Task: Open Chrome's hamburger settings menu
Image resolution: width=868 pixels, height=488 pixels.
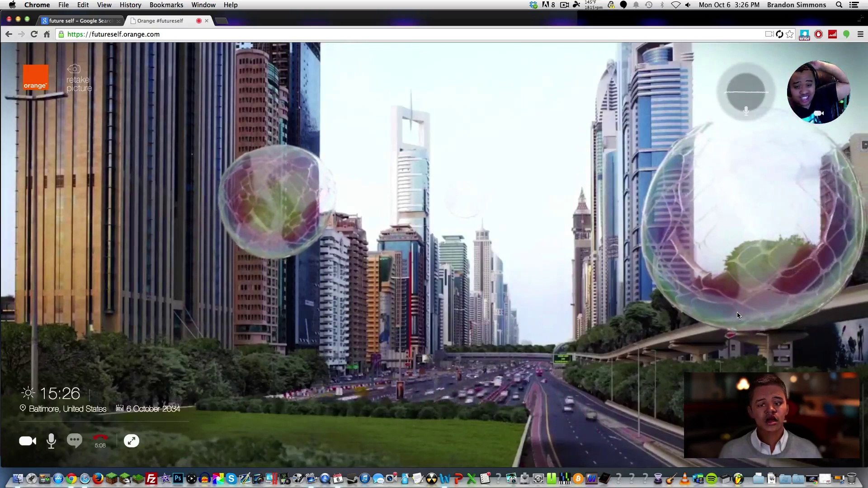Action: click(x=860, y=34)
